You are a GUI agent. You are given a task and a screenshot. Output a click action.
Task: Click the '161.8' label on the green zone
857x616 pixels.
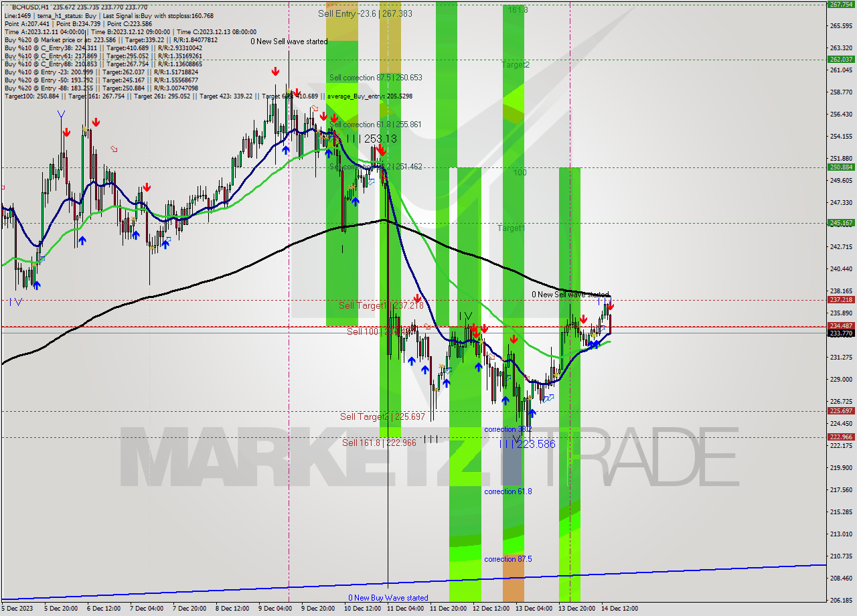click(x=518, y=10)
